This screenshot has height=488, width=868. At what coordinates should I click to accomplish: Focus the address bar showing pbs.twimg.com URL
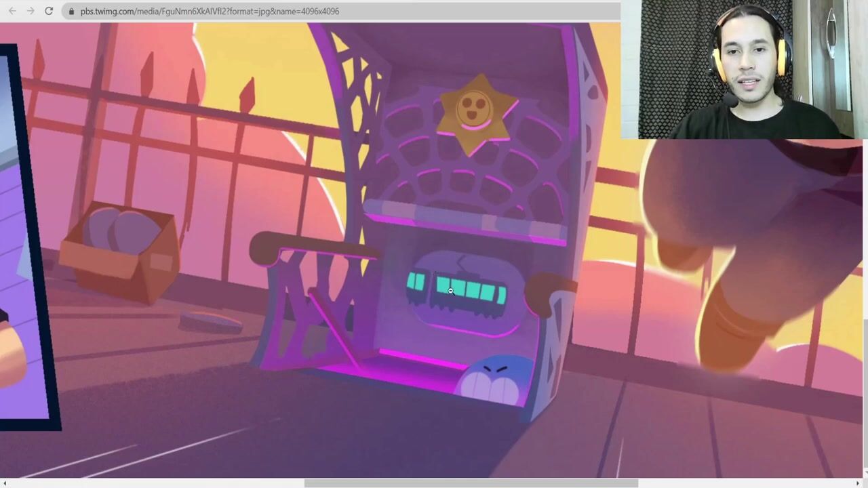(340, 12)
